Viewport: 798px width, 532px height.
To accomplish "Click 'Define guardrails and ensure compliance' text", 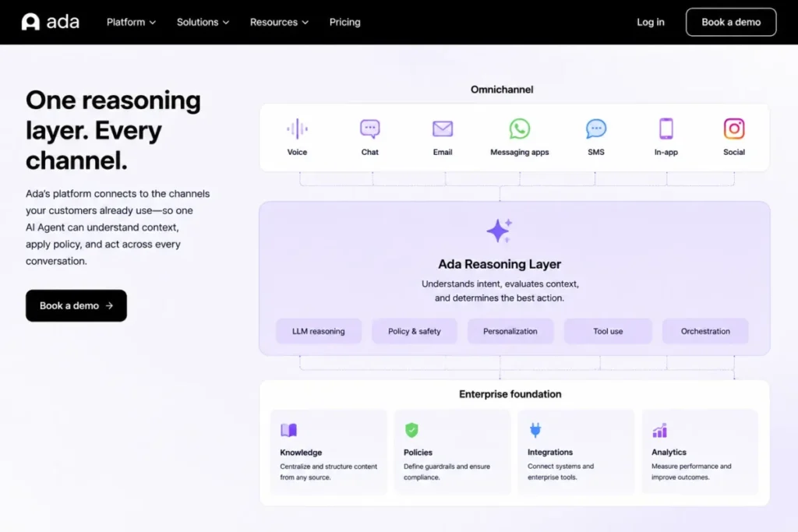I will 447,471.
